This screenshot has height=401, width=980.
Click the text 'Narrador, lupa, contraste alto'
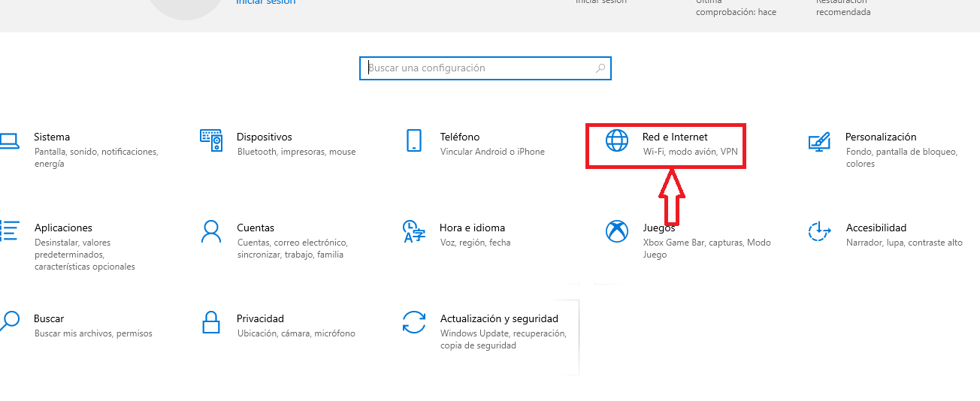click(904, 243)
